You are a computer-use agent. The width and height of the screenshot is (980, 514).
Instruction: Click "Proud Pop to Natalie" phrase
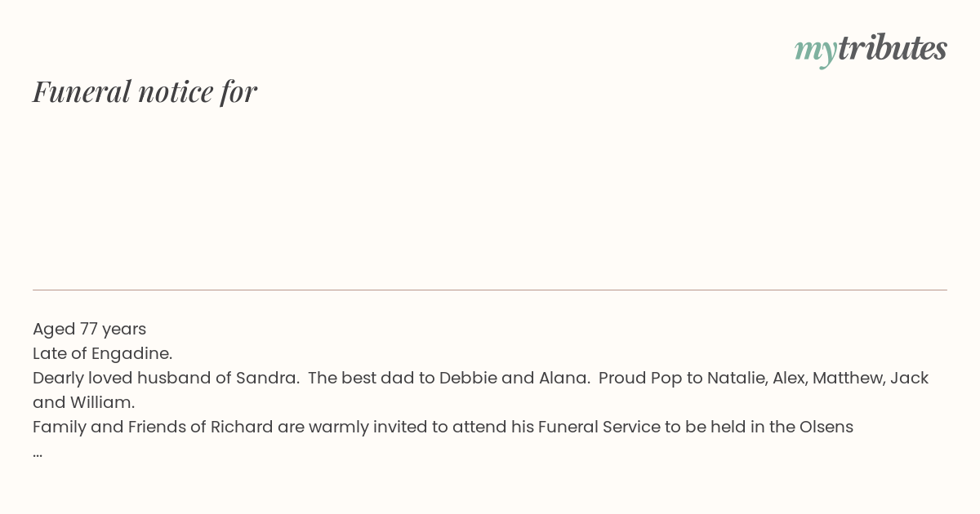681,379
